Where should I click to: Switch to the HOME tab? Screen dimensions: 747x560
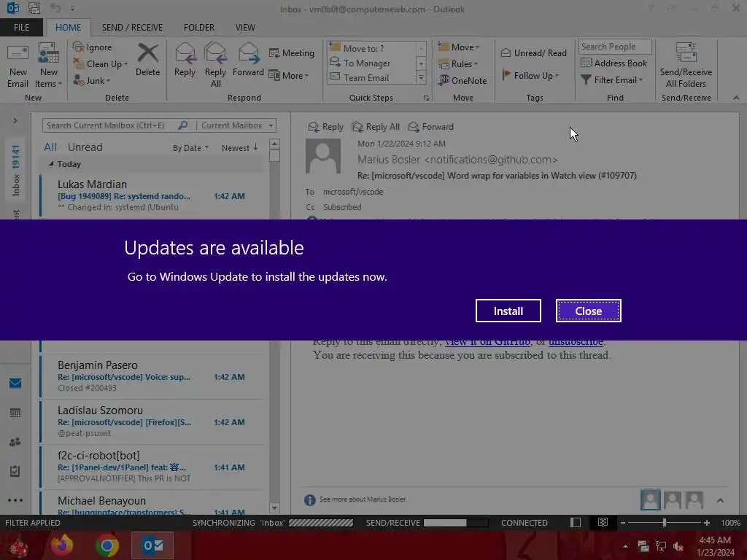pyautogui.click(x=68, y=28)
